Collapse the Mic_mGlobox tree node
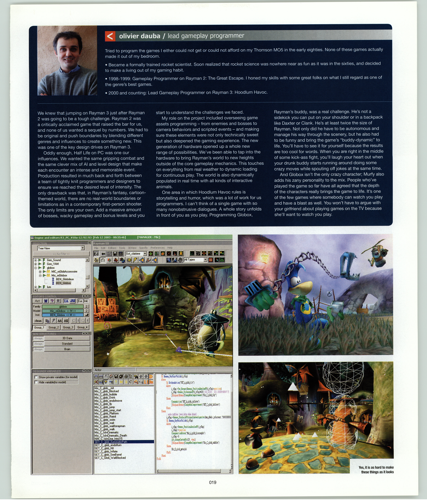427x504 pixels. tap(40, 275)
